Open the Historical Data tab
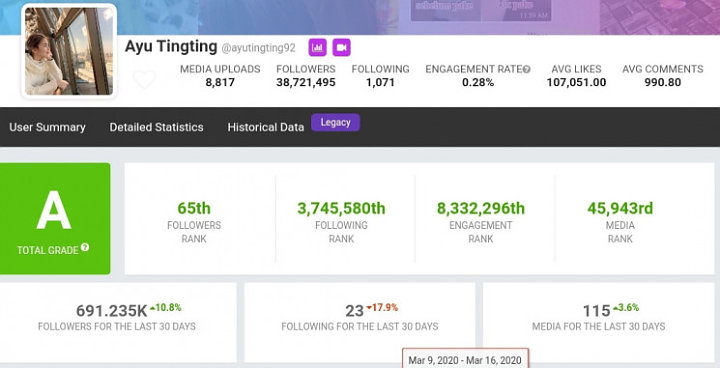 [265, 127]
